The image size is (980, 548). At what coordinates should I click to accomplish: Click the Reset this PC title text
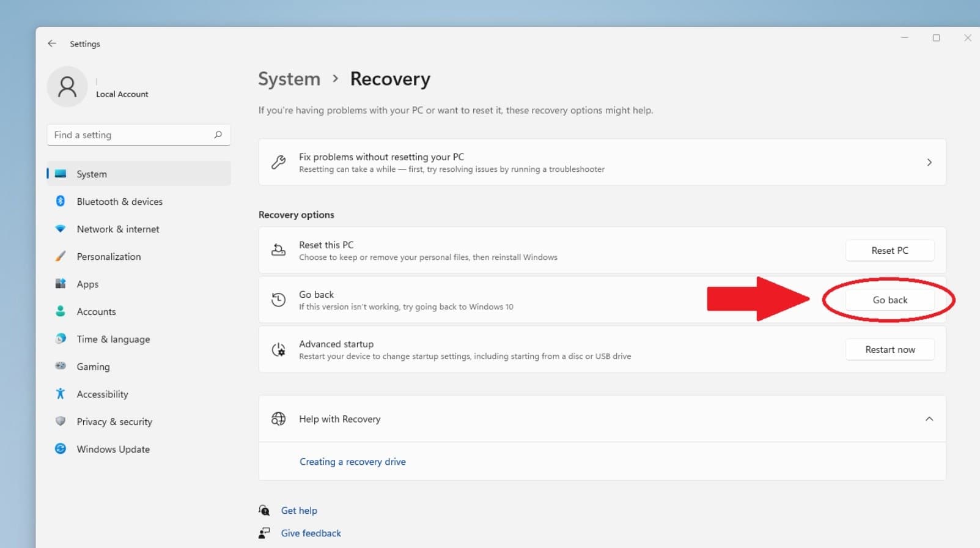pos(326,245)
